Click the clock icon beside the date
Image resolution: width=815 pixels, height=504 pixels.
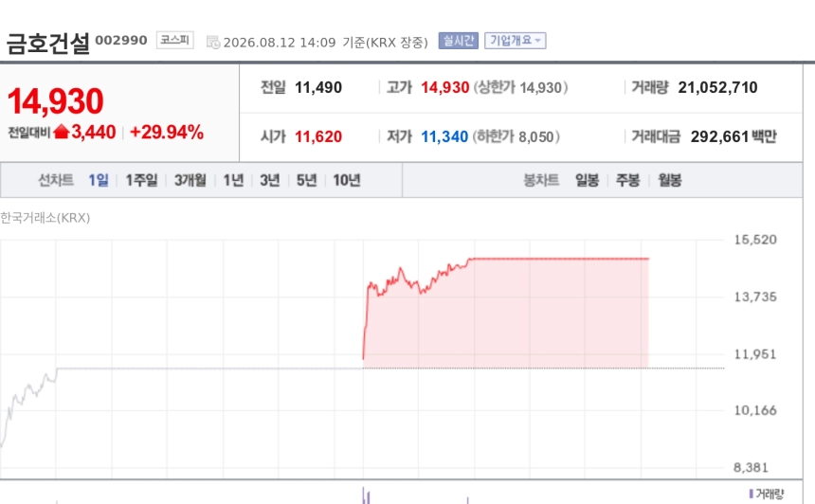pyautogui.click(x=213, y=42)
